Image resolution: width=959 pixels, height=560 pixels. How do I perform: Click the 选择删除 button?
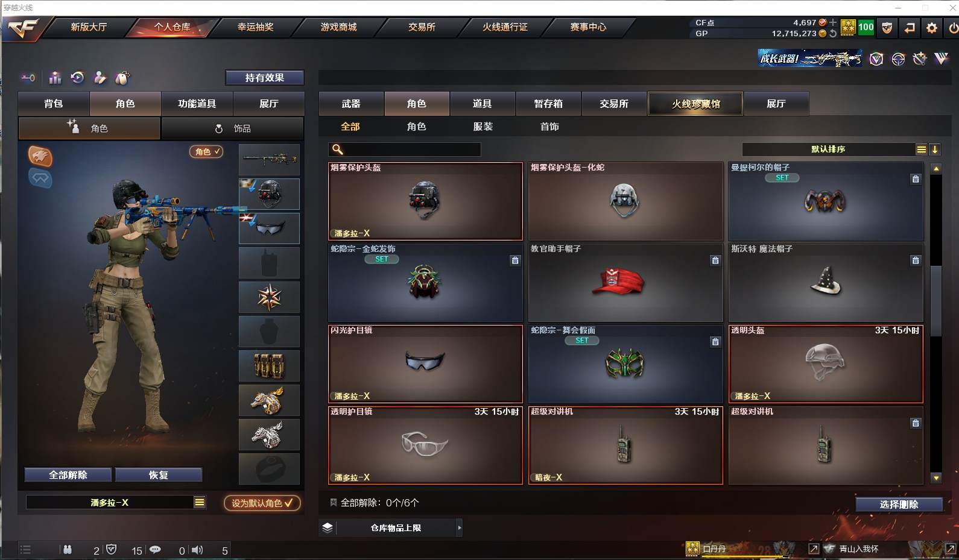[x=899, y=505]
